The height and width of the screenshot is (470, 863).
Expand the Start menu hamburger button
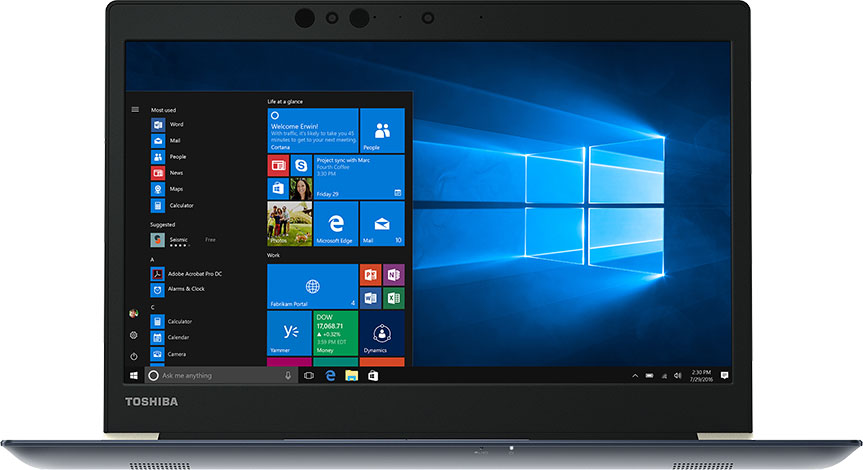tap(135, 109)
